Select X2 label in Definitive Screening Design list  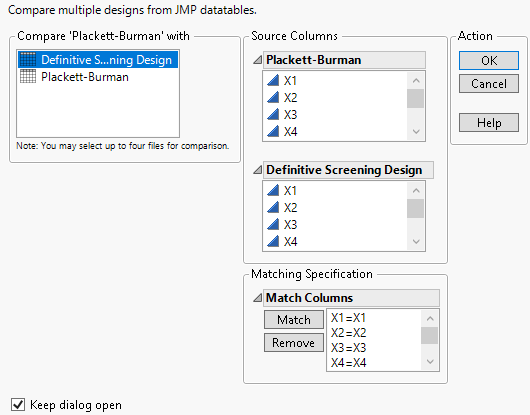pos(290,208)
